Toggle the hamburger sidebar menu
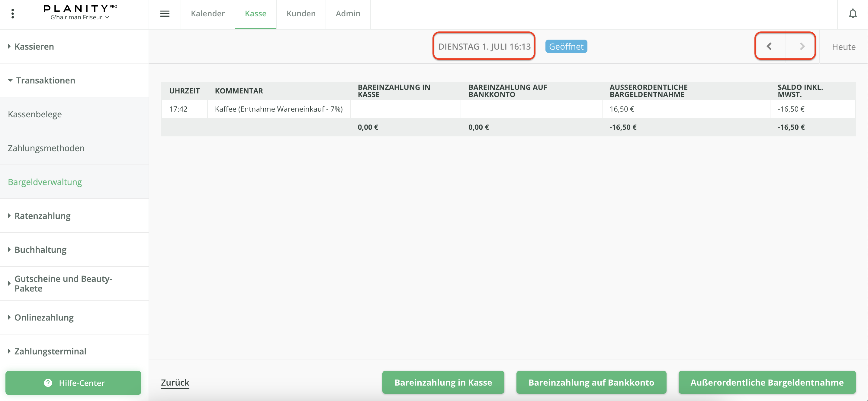 click(164, 14)
